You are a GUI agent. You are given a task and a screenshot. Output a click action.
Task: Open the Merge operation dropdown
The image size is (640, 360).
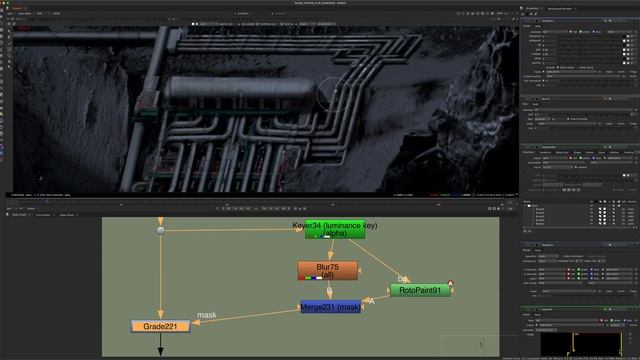[x=548, y=256]
